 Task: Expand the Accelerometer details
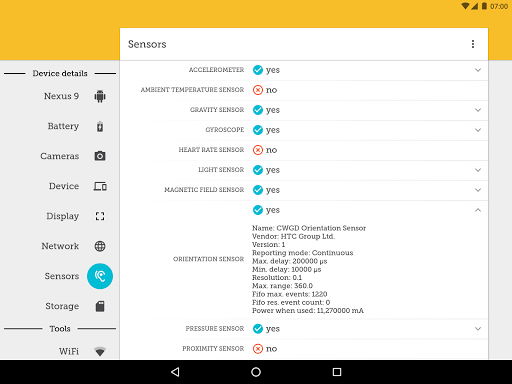tap(478, 70)
